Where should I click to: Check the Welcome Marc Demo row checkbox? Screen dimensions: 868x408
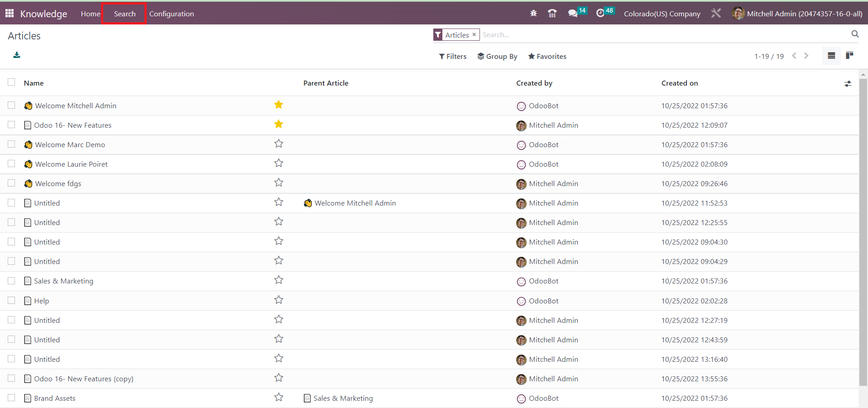(11, 144)
